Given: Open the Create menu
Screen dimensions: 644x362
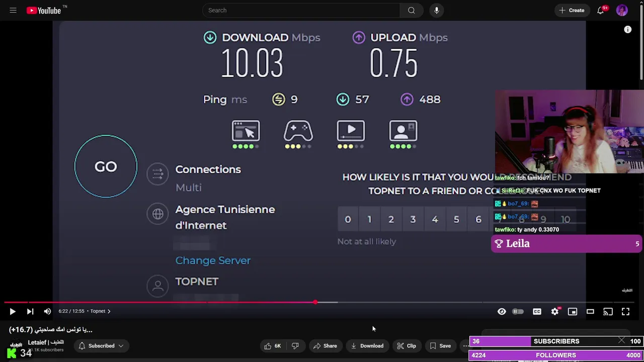Looking at the screenshot, I should click(572, 10).
